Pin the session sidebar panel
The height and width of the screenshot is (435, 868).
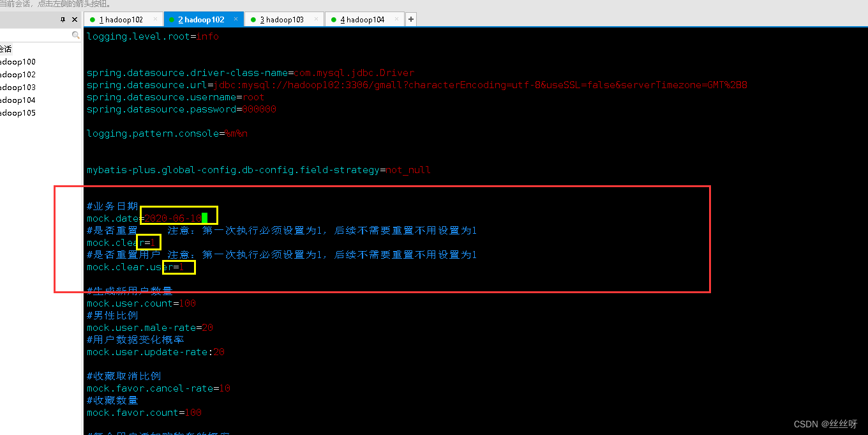tap(63, 19)
